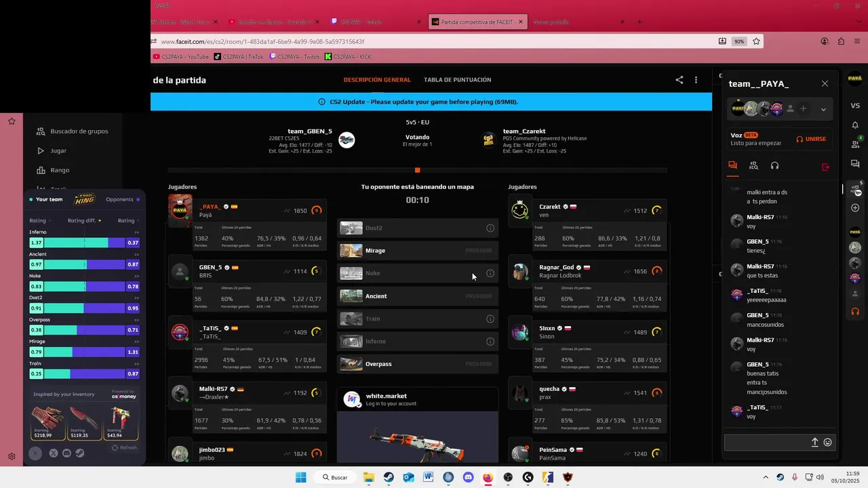Open Rango in left menu
The width and height of the screenshot is (868, 488).
pyautogui.click(x=53, y=170)
